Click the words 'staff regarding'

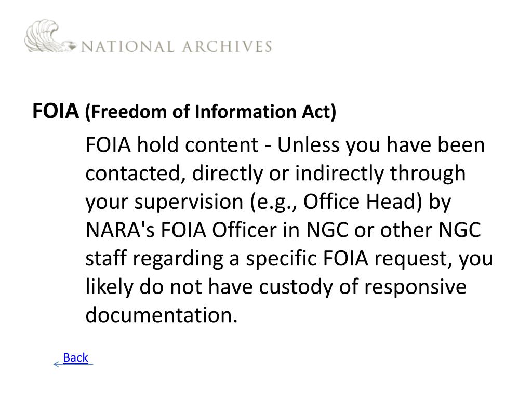[x=154, y=259]
